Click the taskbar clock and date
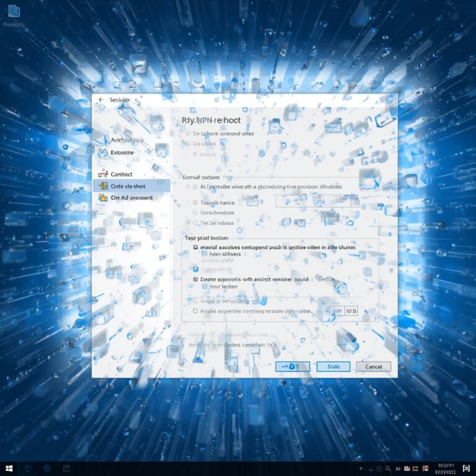Image resolution: width=476 pixels, height=476 pixels. pos(445,469)
